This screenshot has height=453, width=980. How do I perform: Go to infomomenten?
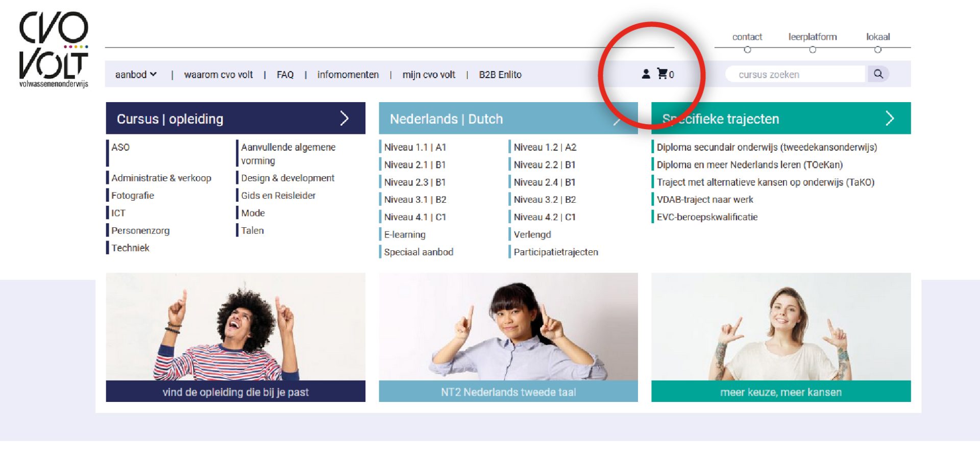(x=348, y=75)
